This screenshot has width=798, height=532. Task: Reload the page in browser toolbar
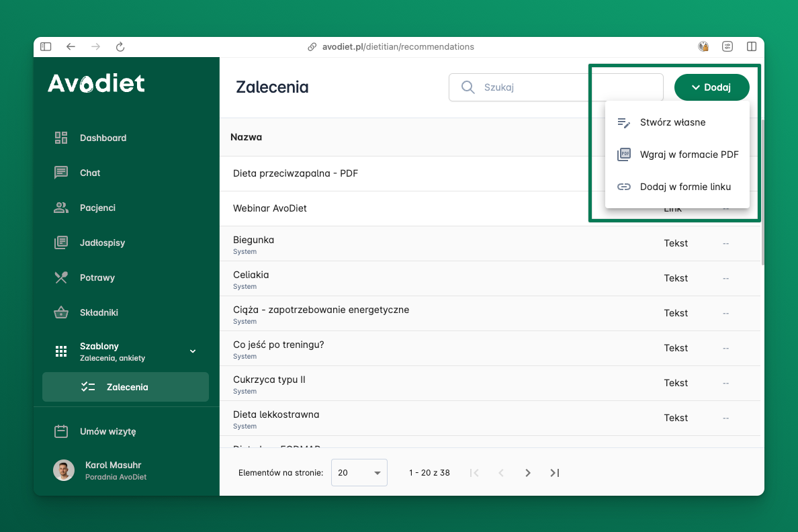[120, 47]
